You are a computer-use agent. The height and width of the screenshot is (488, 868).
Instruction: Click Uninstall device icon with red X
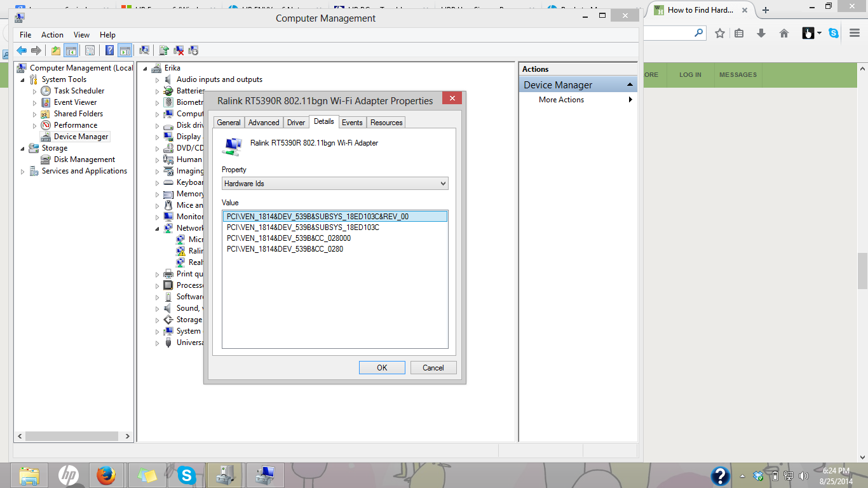(179, 51)
